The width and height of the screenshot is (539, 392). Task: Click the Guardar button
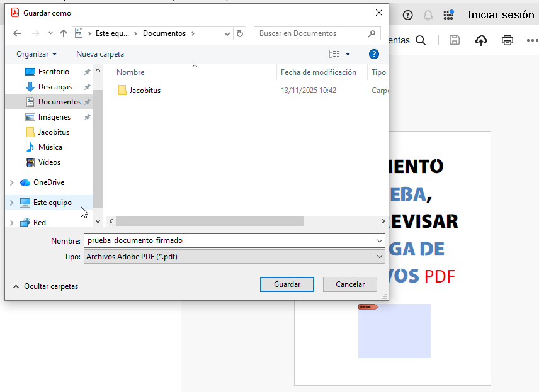coord(287,284)
